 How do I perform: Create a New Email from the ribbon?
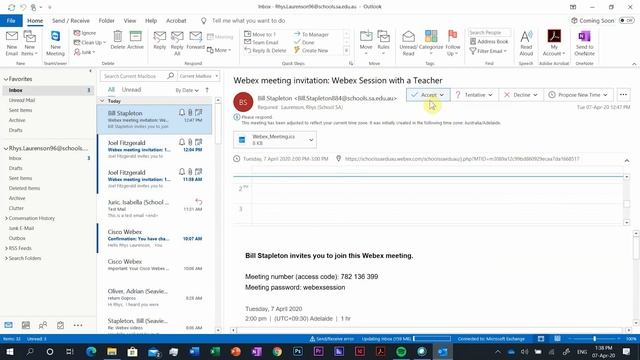[x=12, y=43]
